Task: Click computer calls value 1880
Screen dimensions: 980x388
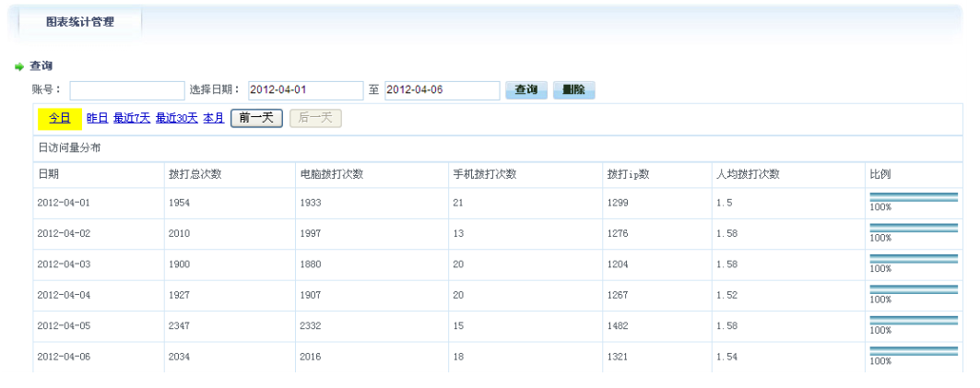Action: point(311,265)
